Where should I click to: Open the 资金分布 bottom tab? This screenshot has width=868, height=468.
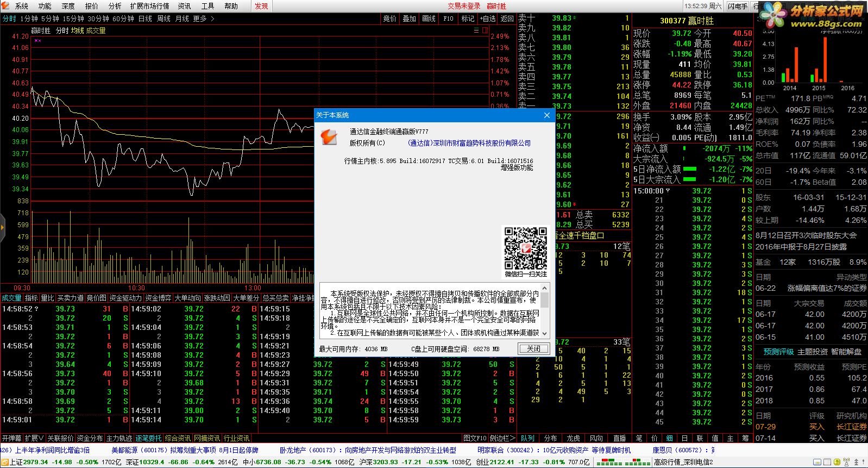coord(90,438)
